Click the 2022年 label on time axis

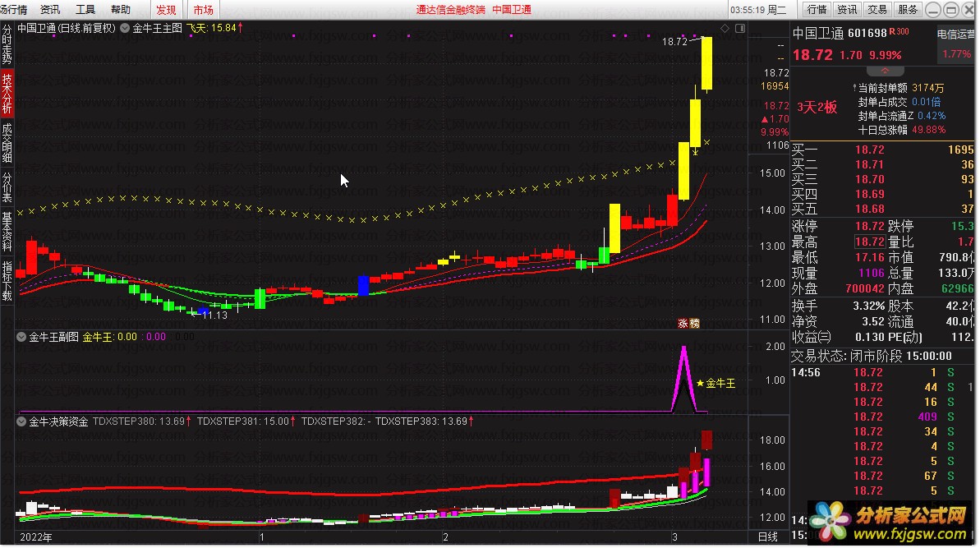point(36,537)
